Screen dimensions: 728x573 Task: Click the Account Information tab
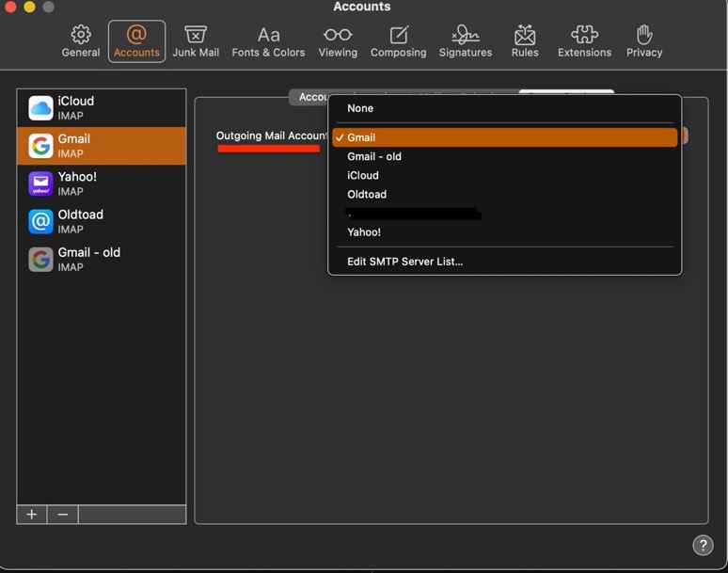click(x=309, y=97)
